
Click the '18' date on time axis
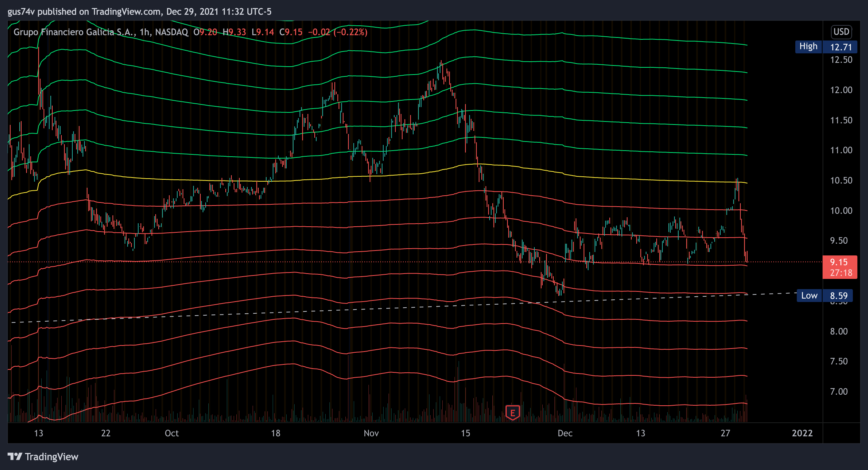276,433
